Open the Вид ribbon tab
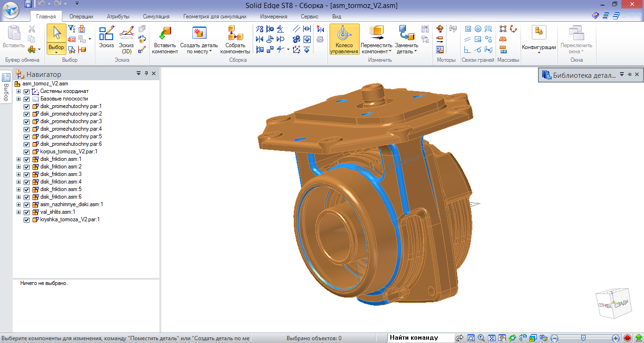 (x=337, y=17)
